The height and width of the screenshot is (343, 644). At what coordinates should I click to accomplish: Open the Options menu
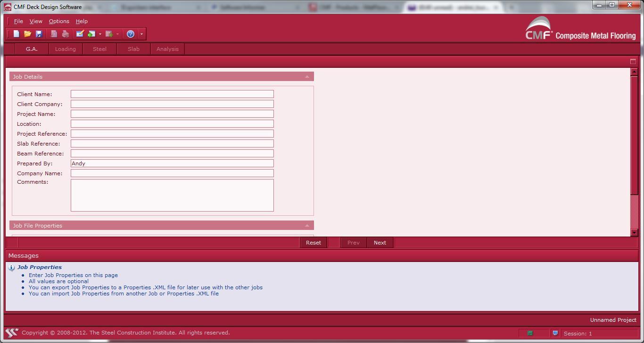(59, 21)
